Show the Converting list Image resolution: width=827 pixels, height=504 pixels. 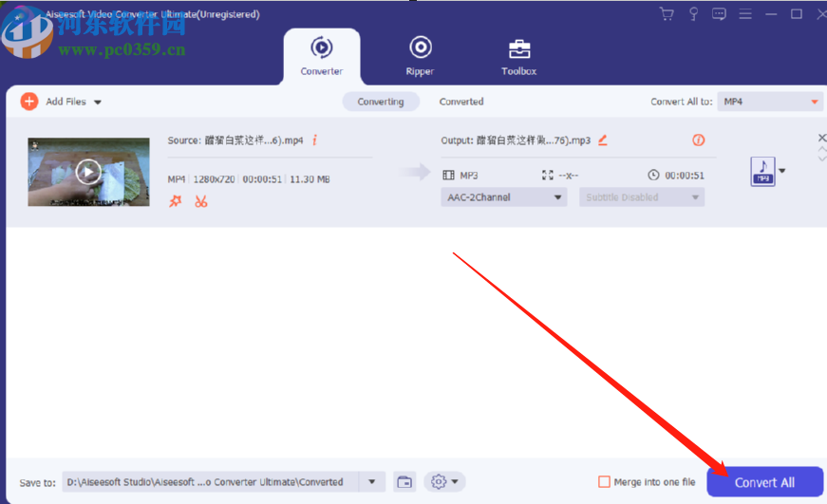tap(381, 102)
